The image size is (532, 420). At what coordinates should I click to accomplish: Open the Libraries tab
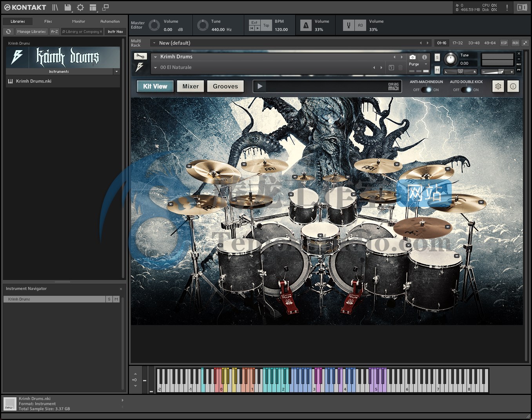[18, 22]
